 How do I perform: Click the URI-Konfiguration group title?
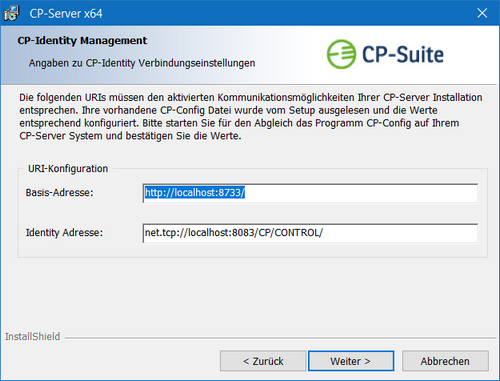click(68, 169)
